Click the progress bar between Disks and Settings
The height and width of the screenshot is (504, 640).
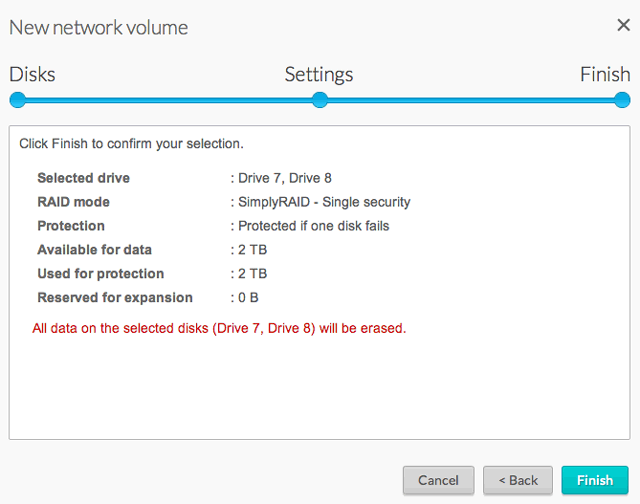click(x=169, y=100)
